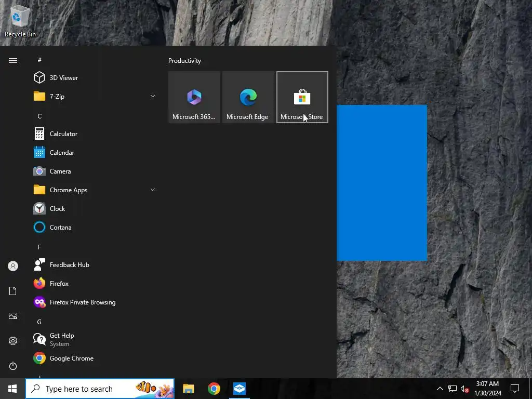Click the Productivity tile group title
The height and width of the screenshot is (399, 532).
pos(184,61)
